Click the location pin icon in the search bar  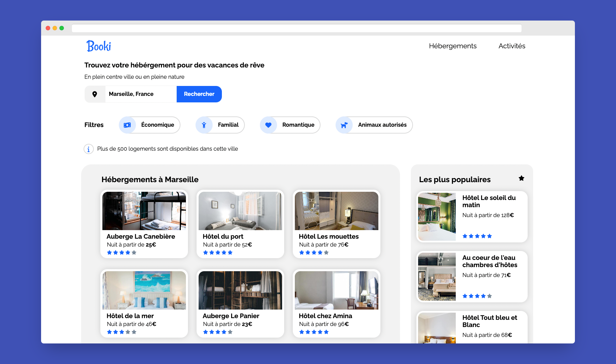click(x=95, y=94)
